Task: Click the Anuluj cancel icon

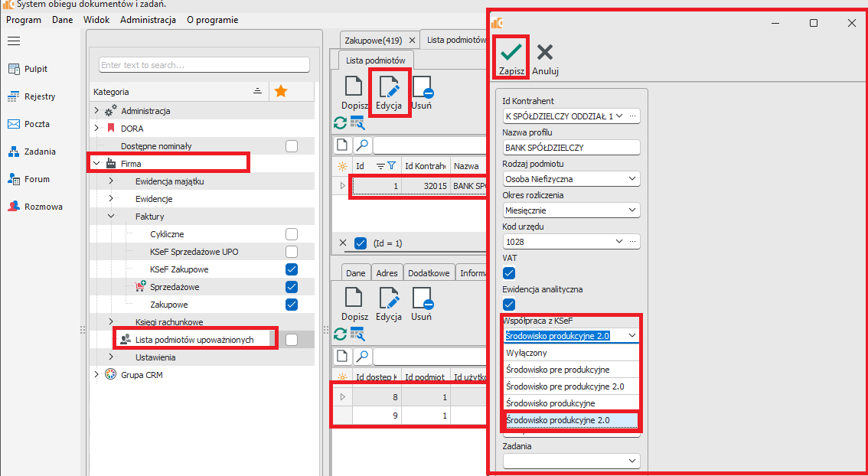Action: pyautogui.click(x=545, y=53)
